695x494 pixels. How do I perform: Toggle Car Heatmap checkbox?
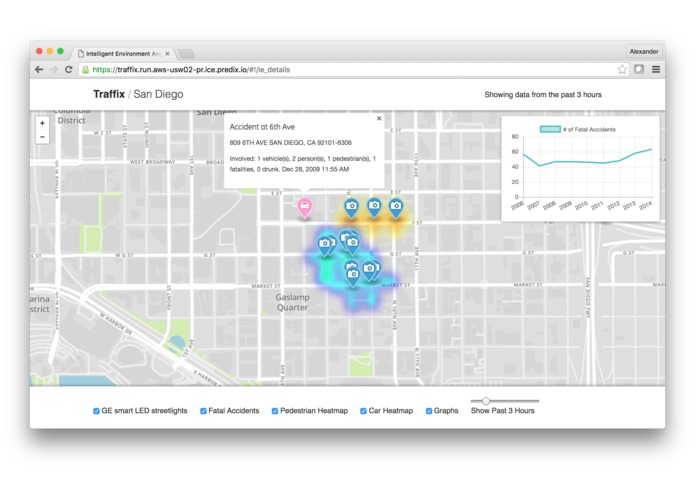(363, 411)
